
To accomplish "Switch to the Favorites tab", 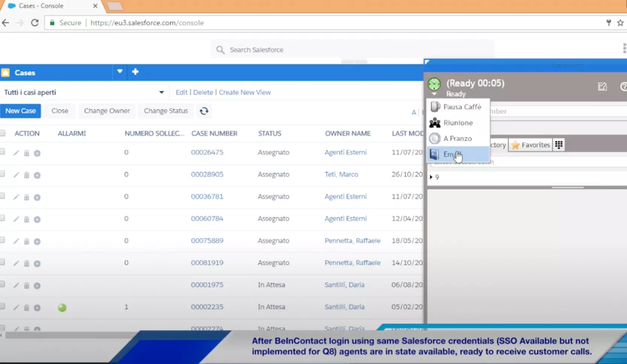I will (530, 145).
